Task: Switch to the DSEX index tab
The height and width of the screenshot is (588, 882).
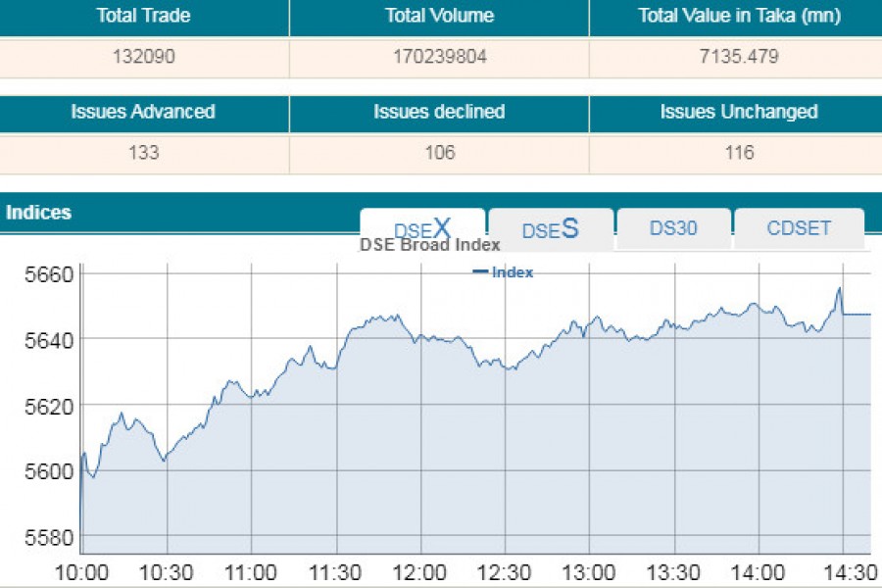Action: pyautogui.click(x=422, y=229)
